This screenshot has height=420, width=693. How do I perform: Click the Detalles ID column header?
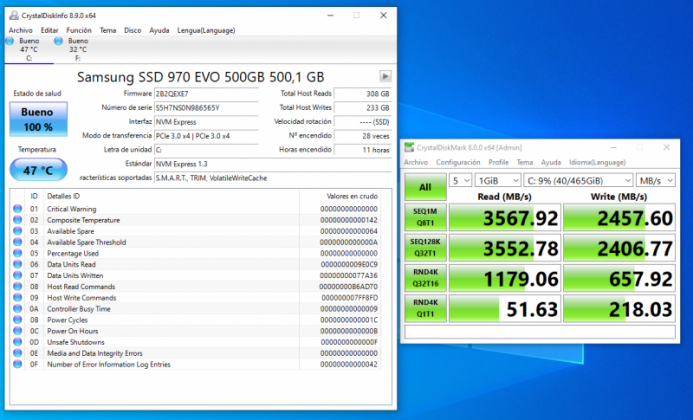(x=63, y=196)
